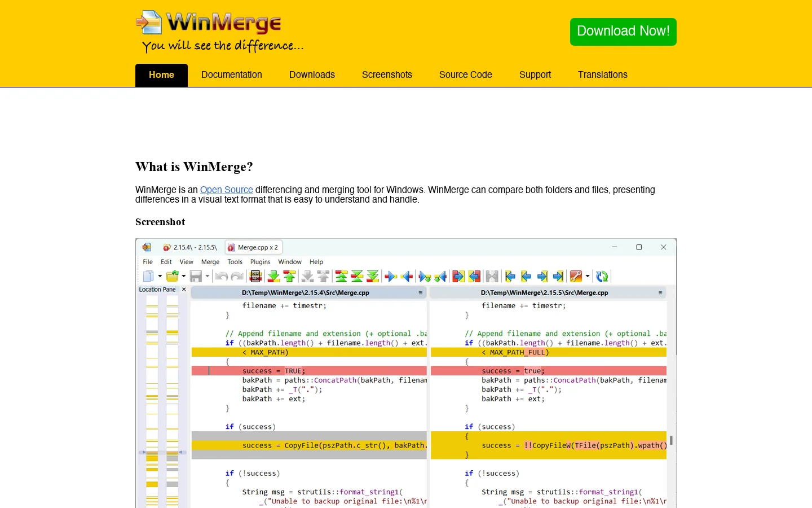The height and width of the screenshot is (508, 812).
Task: Close the Location Pane with its X
Action: (184, 290)
